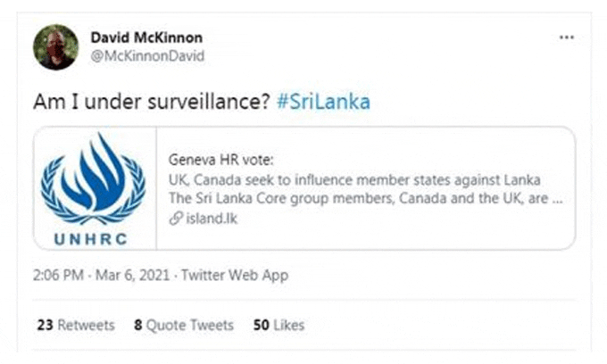Click the trailing ellipsis in the link preview
The width and height of the screenshot is (607, 364).
coord(557,199)
